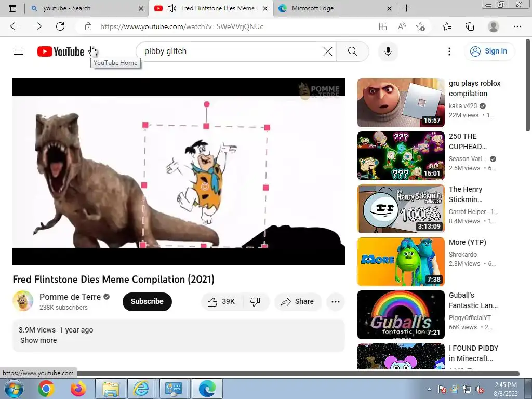532x399 pixels.
Task: Click PiggyOfficialYT channel name
Action: pyautogui.click(x=470, y=318)
